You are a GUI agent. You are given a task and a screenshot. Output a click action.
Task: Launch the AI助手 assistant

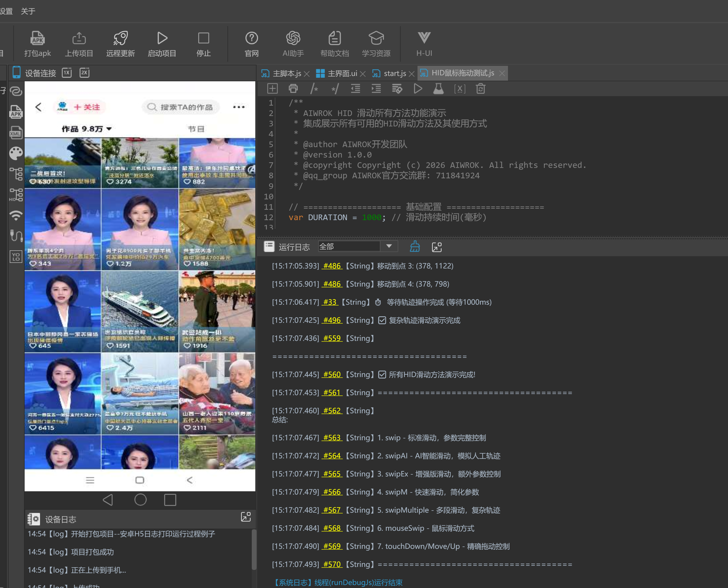(x=293, y=44)
